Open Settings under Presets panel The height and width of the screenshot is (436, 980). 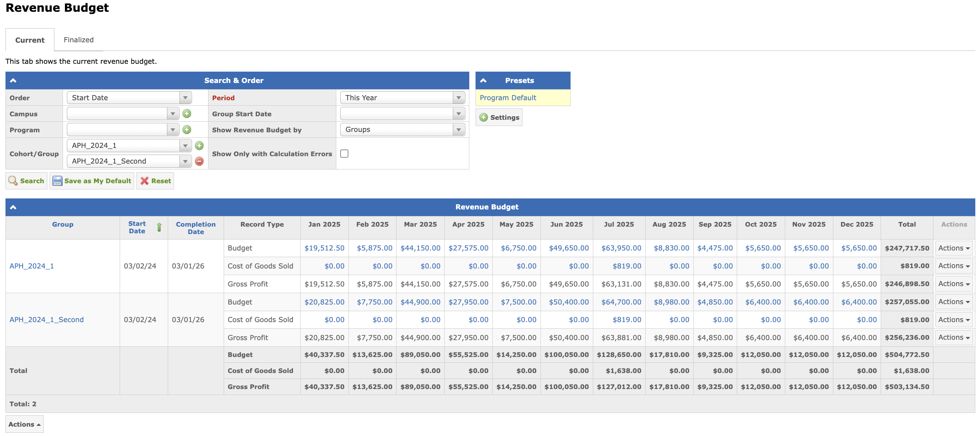tap(499, 117)
